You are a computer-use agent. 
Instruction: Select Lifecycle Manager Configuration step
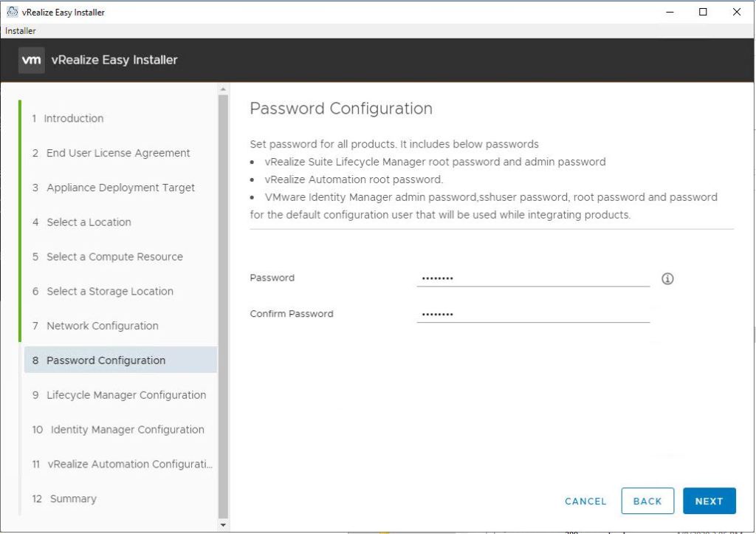pos(126,395)
